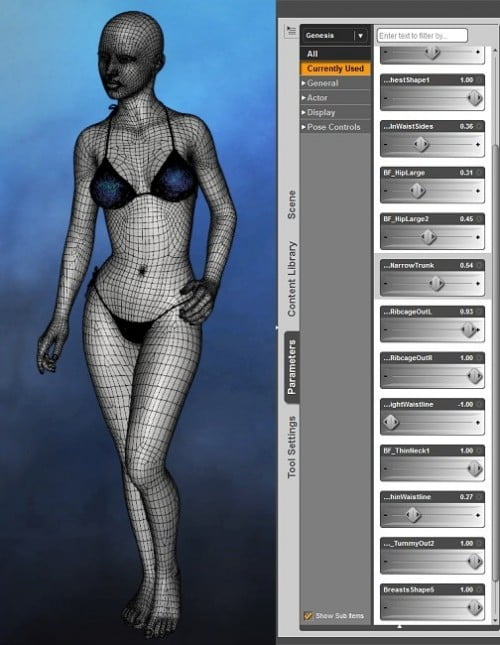Click the NarrowTrunk value 0.54
The height and width of the screenshot is (645, 500).
pyautogui.click(x=466, y=266)
